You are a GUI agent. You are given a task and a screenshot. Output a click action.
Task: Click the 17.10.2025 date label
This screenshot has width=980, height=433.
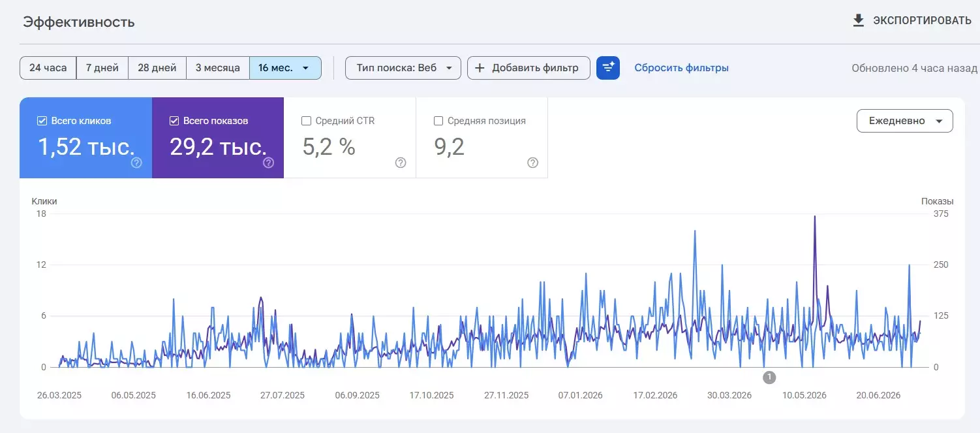point(432,396)
